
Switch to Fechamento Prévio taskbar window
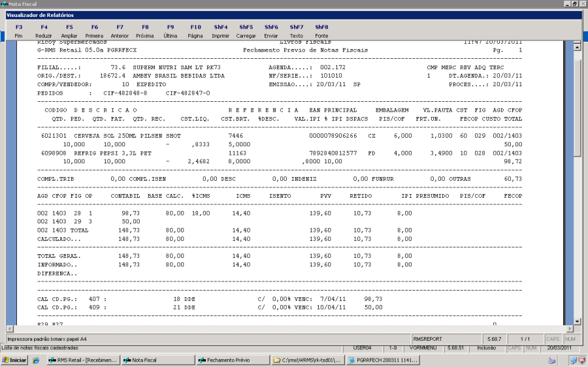click(233, 360)
